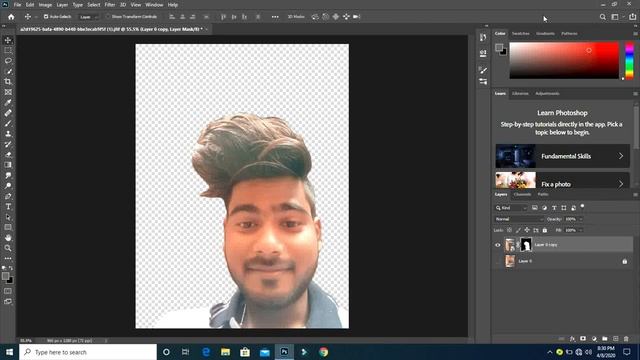Click Add layer mask icon in Layers panel
The image size is (640, 360).
click(x=583, y=339)
